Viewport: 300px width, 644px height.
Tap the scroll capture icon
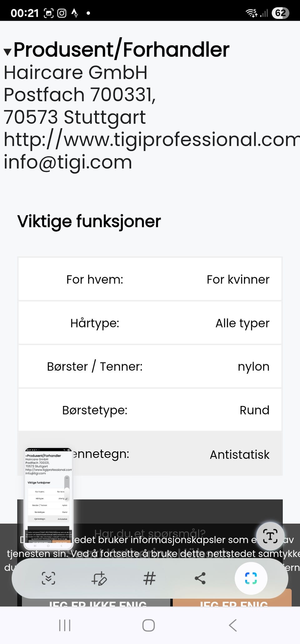click(x=48, y=578)
